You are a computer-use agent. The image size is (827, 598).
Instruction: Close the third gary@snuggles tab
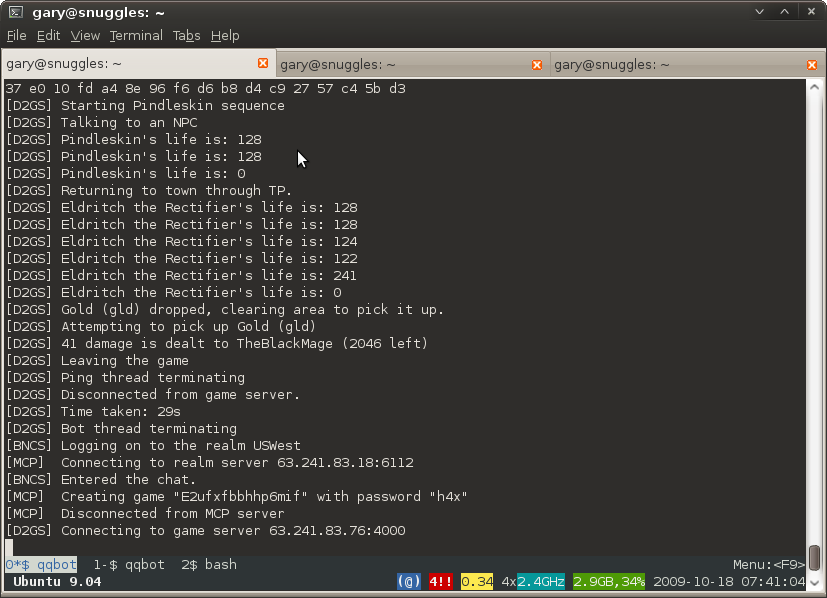[811, 64]
